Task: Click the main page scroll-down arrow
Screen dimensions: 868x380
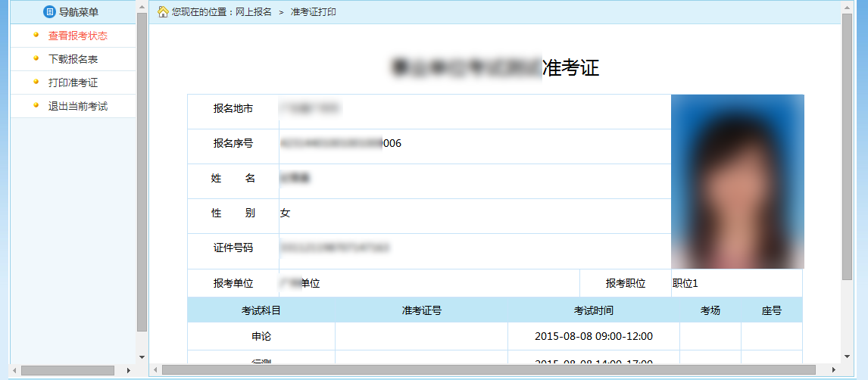Action: tap(847, 357)
